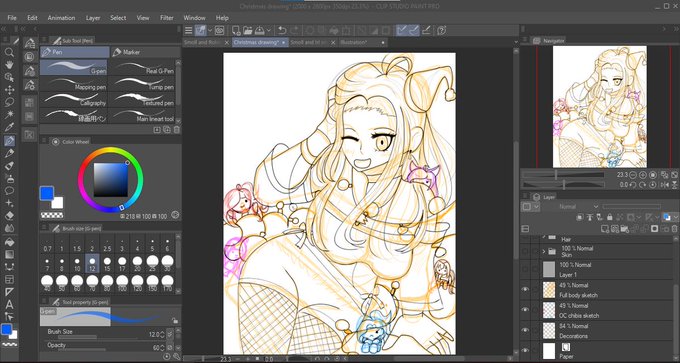Create new canvas icon in command bar
Screen dimensions: 680x363
tap(235, 30)
